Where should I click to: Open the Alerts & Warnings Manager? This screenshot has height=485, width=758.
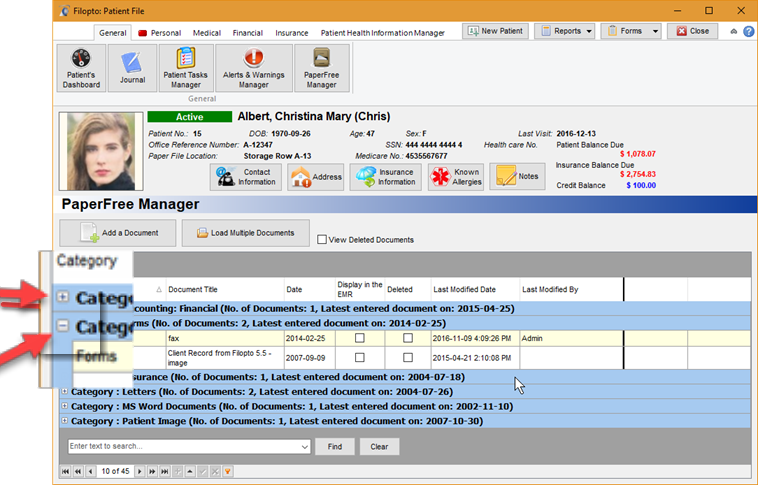click(254, 68)
